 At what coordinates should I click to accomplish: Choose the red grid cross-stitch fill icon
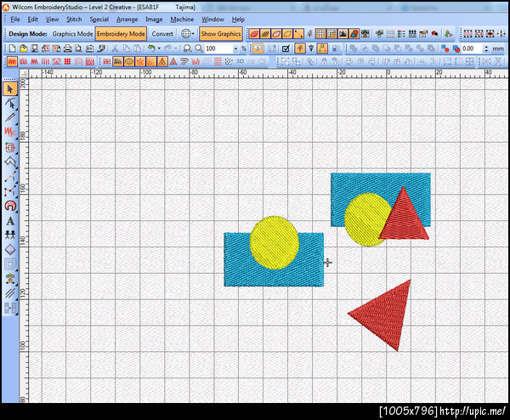[x=68, y=61]
